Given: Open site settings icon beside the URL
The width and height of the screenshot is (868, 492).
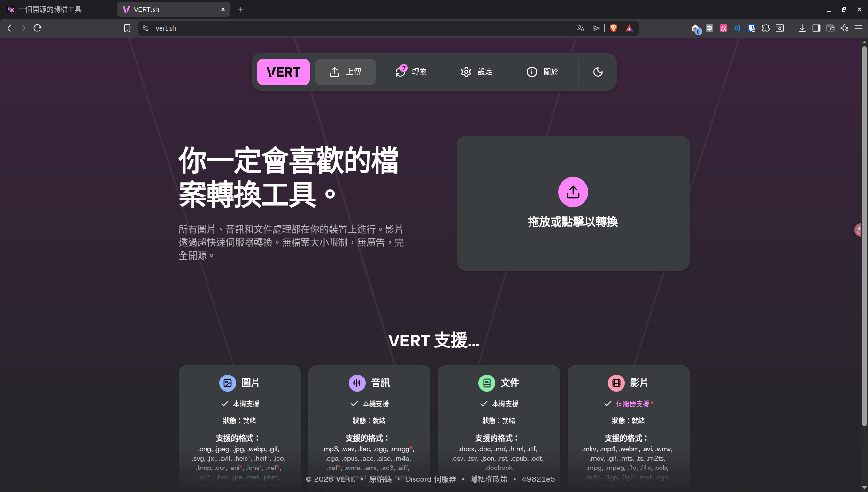Looking at the screenshot, I should point(146,28).
